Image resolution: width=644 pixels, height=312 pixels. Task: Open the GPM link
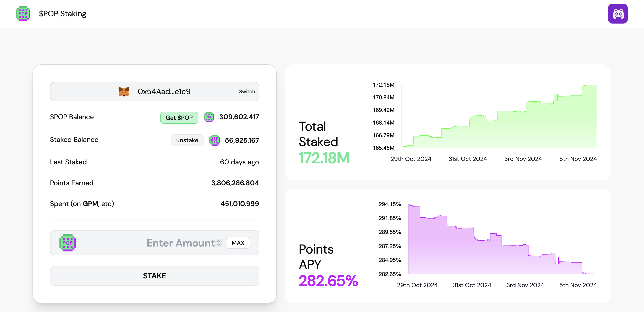tap(90, 204)
